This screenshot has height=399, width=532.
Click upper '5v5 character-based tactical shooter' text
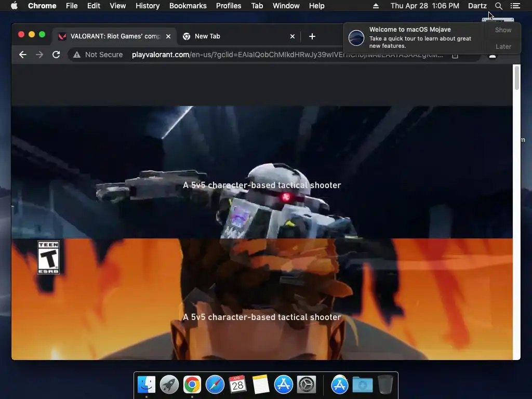(262, 185)
